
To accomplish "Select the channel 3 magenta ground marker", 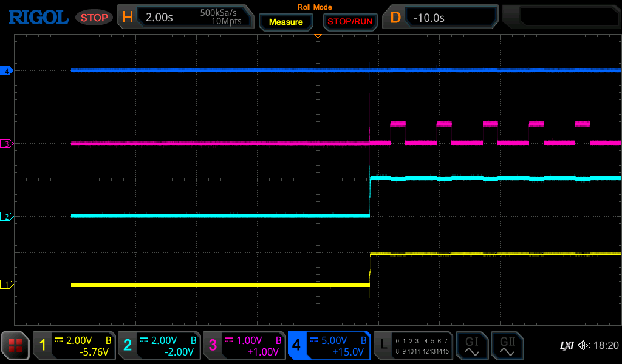I will click(x=7, y=144).
